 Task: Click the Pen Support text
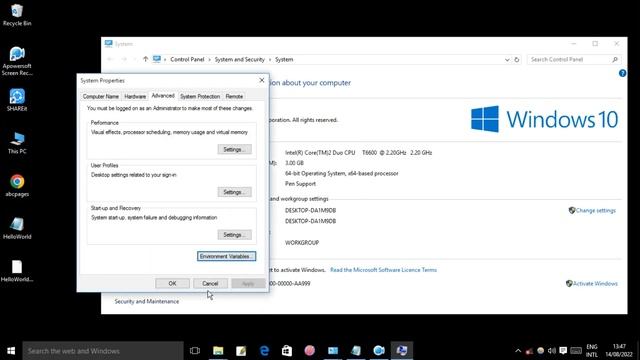tap(300, 184)
